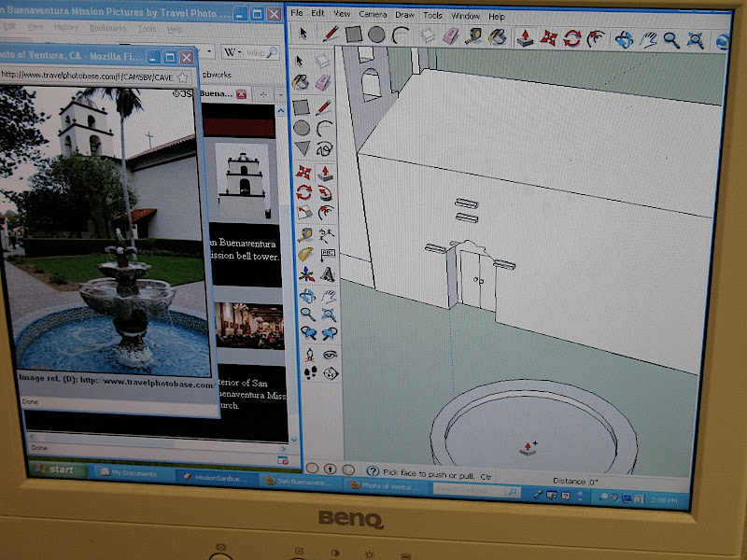This screenshot has width=747, height=560.
Task: Choose the Rectangle tool in the top toolbar
Action: click(354, 35)
